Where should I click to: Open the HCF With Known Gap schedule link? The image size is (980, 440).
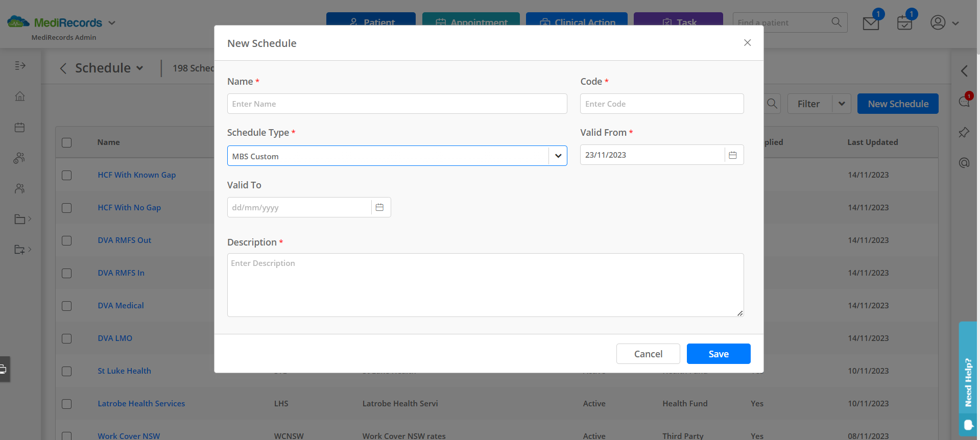(x=136, y=175)
